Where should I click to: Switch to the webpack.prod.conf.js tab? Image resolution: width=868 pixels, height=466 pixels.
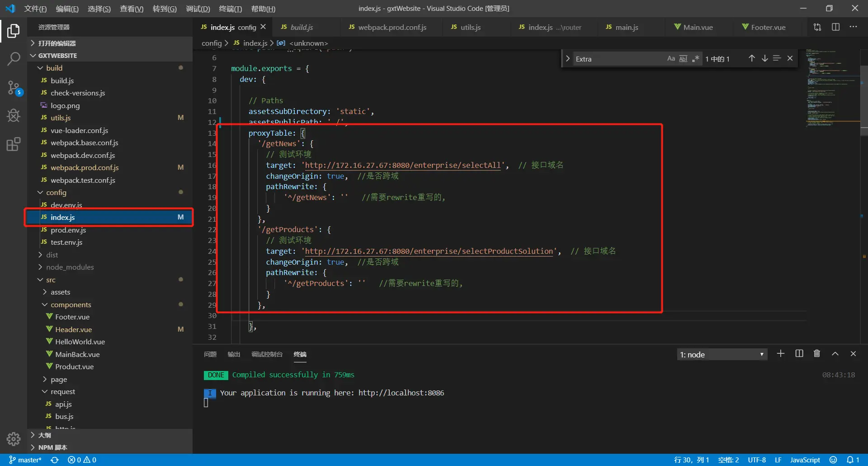pyautogui.click(x=392, y=28)
